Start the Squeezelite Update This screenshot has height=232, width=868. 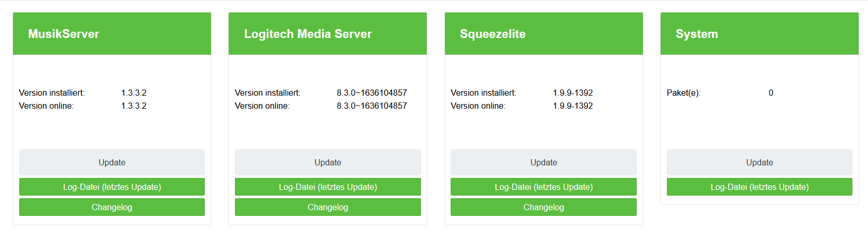543,162
